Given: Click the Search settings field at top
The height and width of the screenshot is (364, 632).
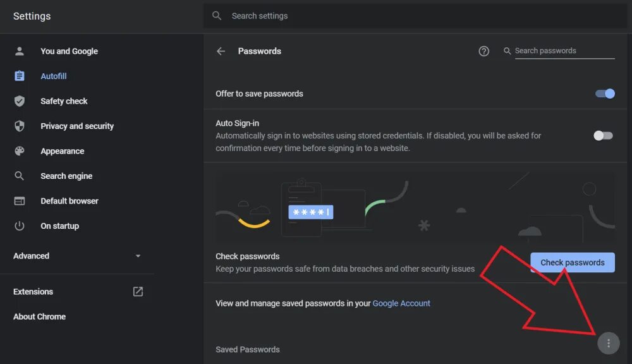Looking at the screenshot, I should (x=415, y=16).
